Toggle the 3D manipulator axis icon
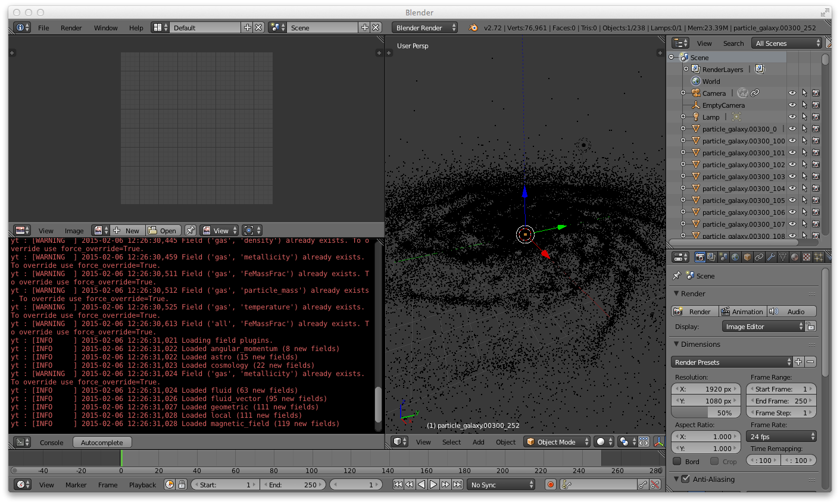Viewport: 840px width, 504px height. coord(659,442)
